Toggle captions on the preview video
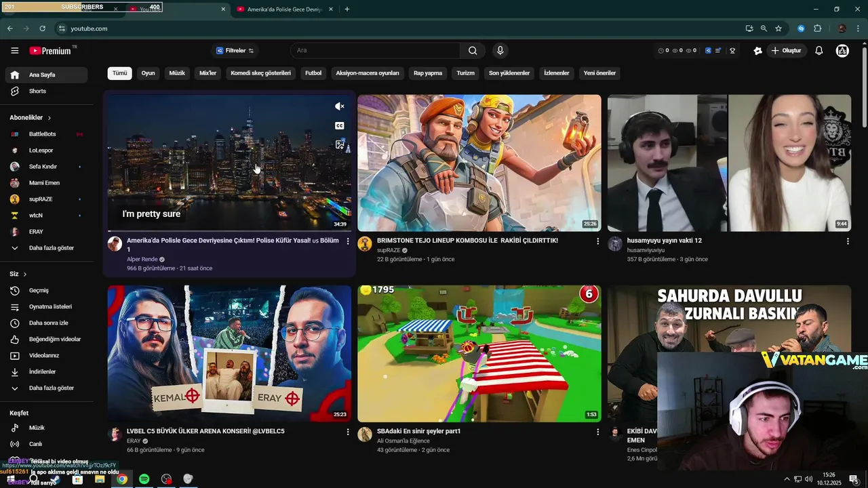The image size is (868, 488). 340,125
